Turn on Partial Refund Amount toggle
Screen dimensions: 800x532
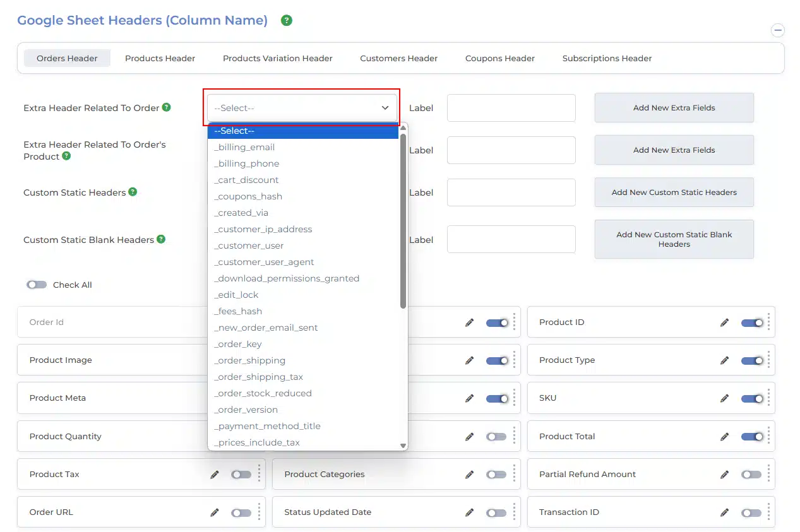tap(751, 475)
